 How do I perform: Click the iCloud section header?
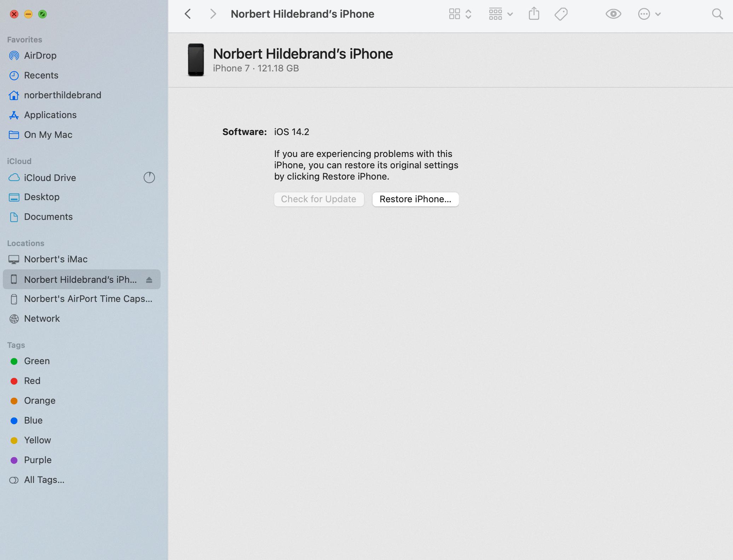[19, 161]
